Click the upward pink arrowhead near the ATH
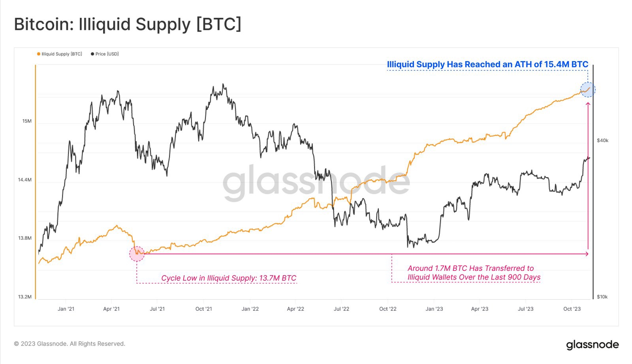632x364 pixels. click(588, 104)
